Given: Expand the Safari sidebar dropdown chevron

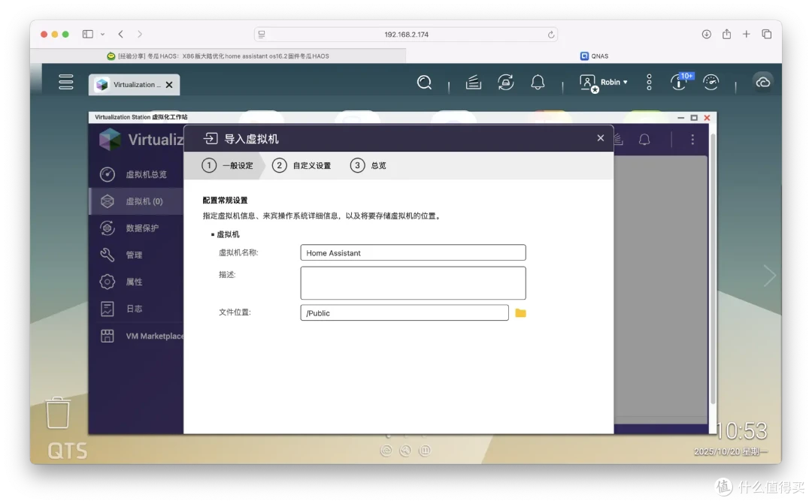Looking at the screenshot, I should click(x=102, y=34).
